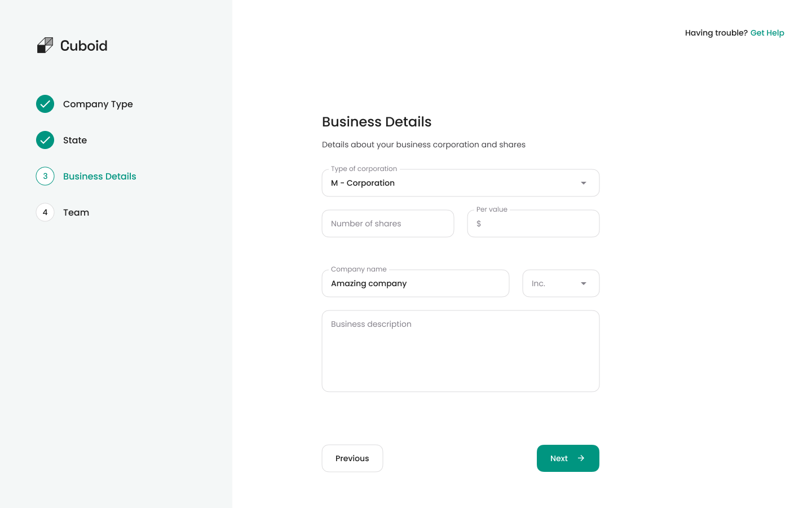
Task: Expand the Type of corporation dropdown arrow
Action: (x=584, y=183)
